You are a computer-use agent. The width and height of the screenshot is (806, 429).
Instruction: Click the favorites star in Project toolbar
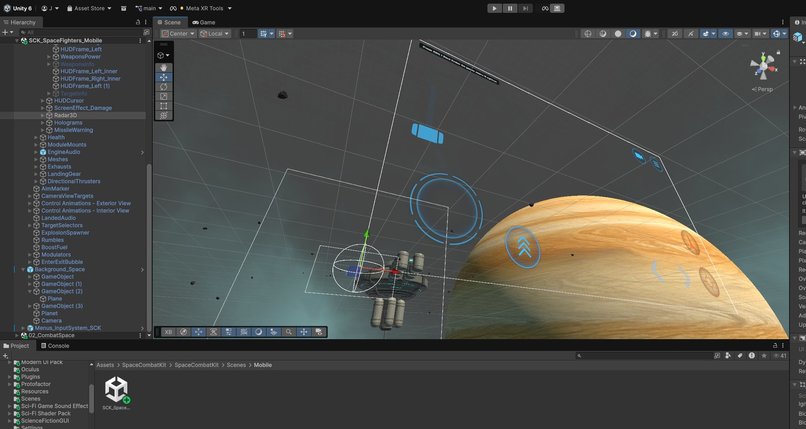pos(764,356)
